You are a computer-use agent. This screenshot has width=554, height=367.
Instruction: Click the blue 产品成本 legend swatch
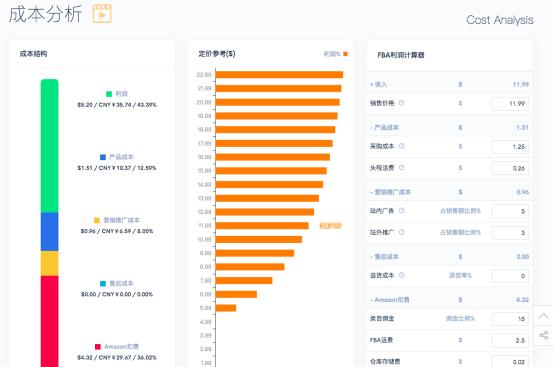click(x=103, y=157)
